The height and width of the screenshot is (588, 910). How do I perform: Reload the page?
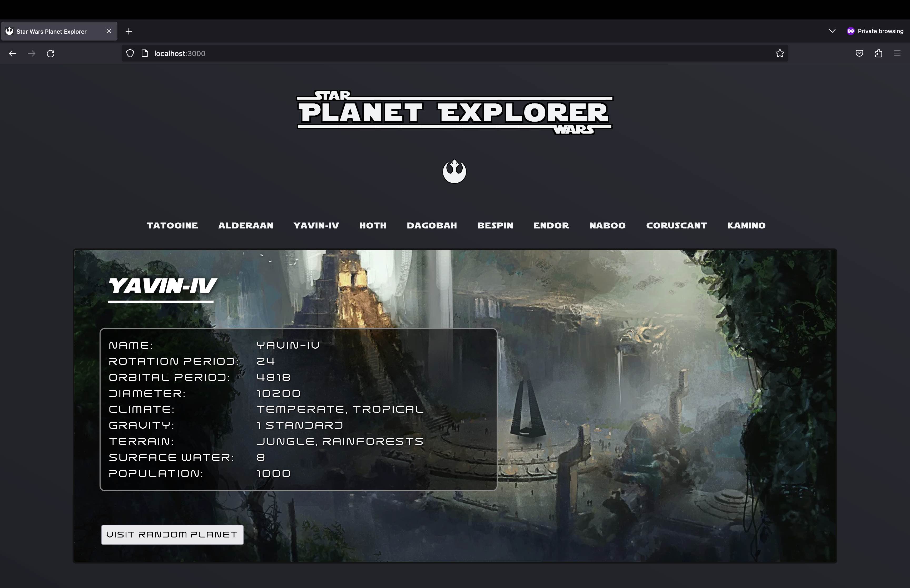tap(50, 53)
